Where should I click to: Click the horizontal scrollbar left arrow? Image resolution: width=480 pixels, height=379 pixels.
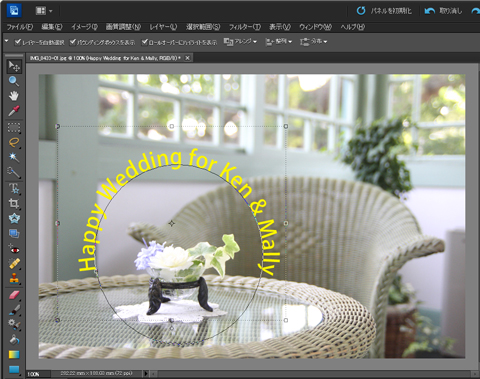(x=154, y=374)
